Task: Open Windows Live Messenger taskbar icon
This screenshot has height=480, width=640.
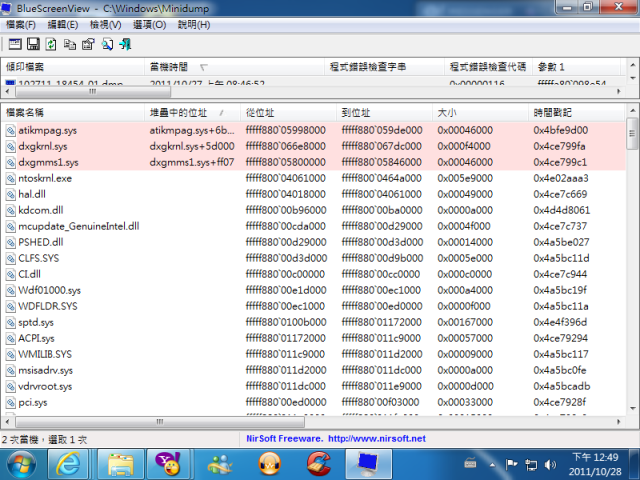Action: click(x=220, y=464)
